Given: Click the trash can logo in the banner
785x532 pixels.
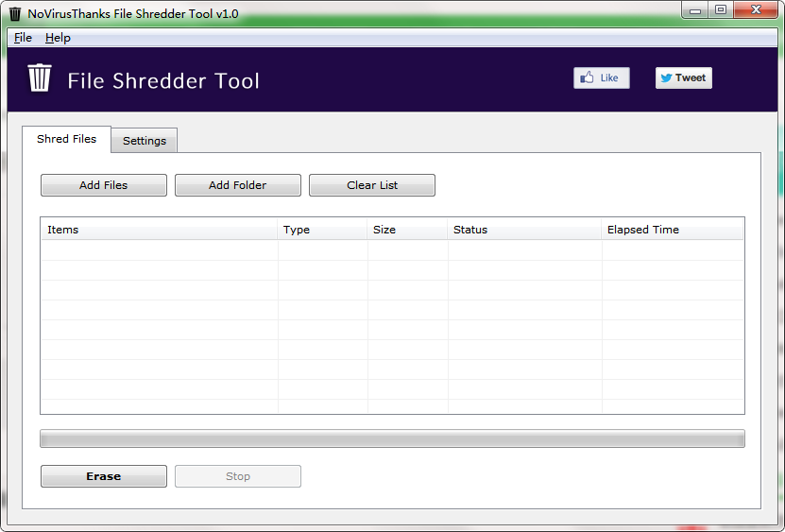Looking at the screenshot, I should [x=39, y=77].
